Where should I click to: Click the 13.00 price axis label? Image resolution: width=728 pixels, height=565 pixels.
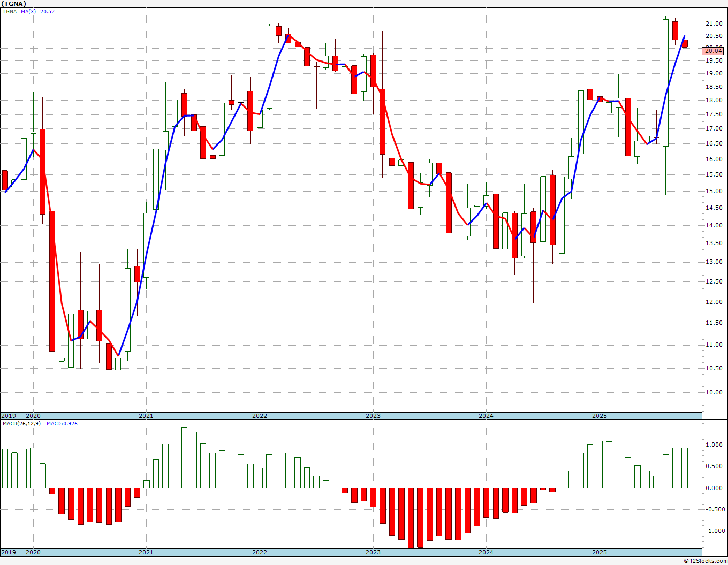pos(713,262)
